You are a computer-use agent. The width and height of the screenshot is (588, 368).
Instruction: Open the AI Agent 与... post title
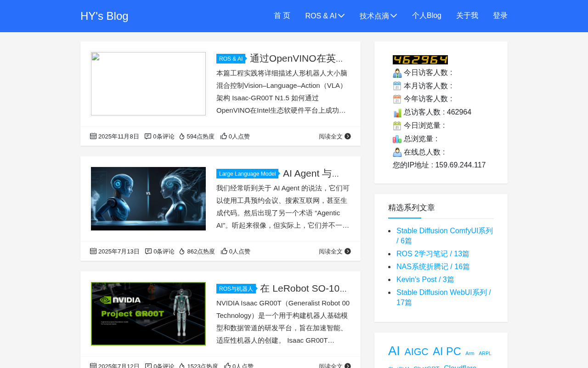pos(311,173)
